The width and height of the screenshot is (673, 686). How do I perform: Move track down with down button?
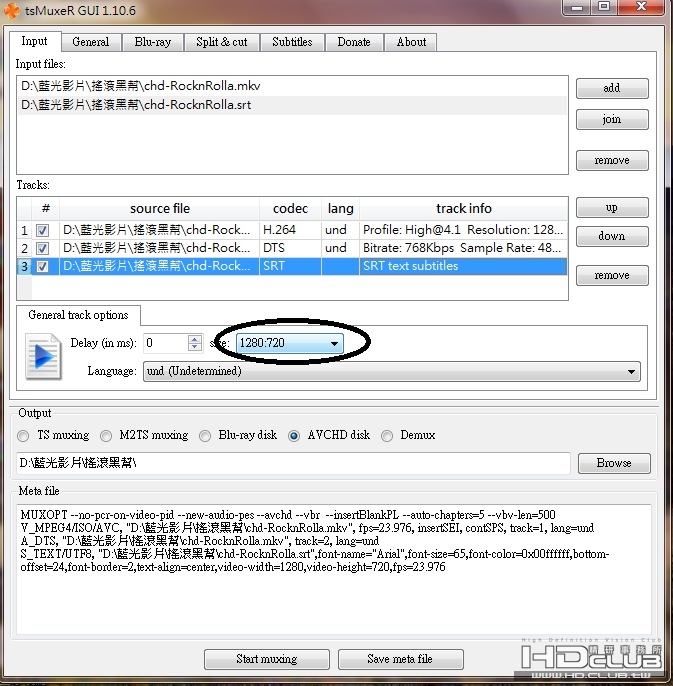(612, 236)
